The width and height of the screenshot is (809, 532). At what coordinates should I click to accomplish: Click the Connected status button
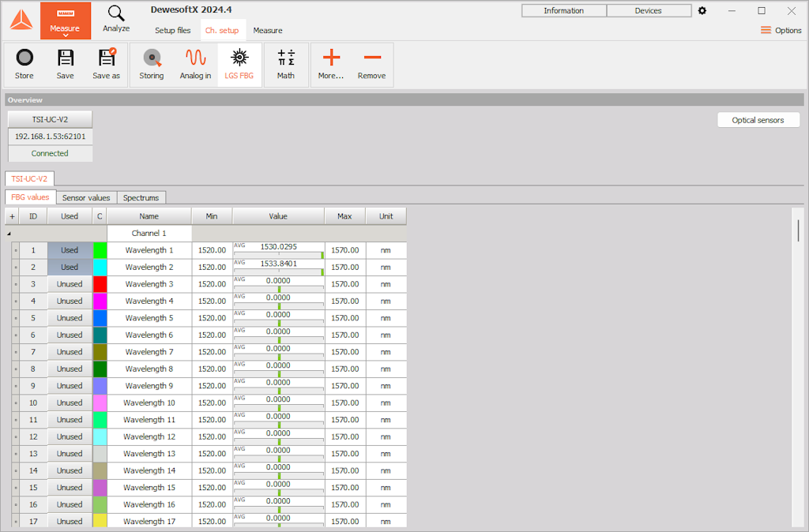(50, 154)
